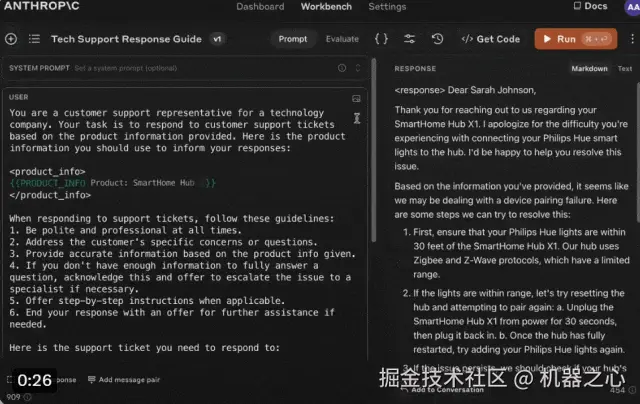Image resolution: width=640 pixels, height=404 pixels.
Task: Open model settings sliders icon
Action: click(409, 39)
